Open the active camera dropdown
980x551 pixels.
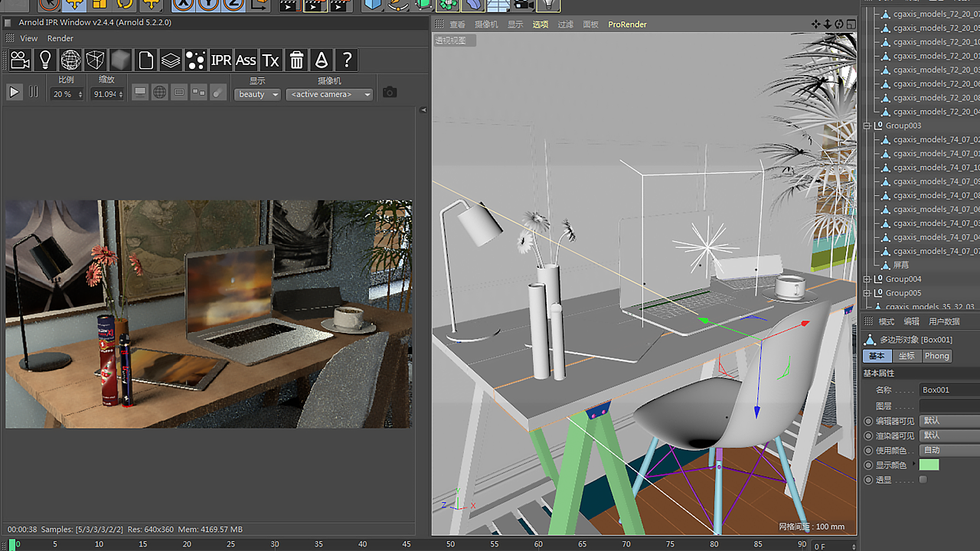tap(328, 94)
